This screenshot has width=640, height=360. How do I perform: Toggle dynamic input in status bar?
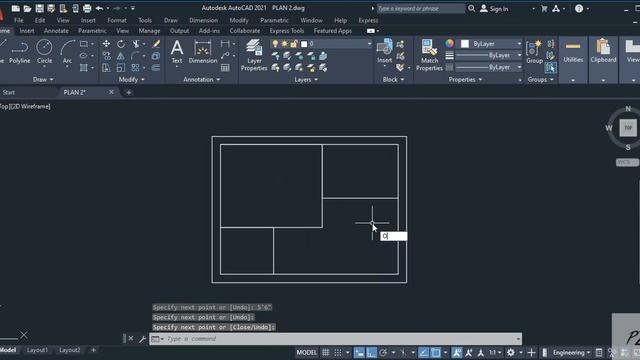pyautogui.click(x=359, y=353)
